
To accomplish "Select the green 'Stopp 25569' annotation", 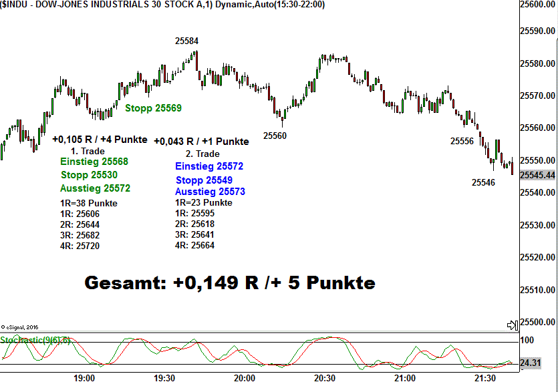I will click(153, 107).
